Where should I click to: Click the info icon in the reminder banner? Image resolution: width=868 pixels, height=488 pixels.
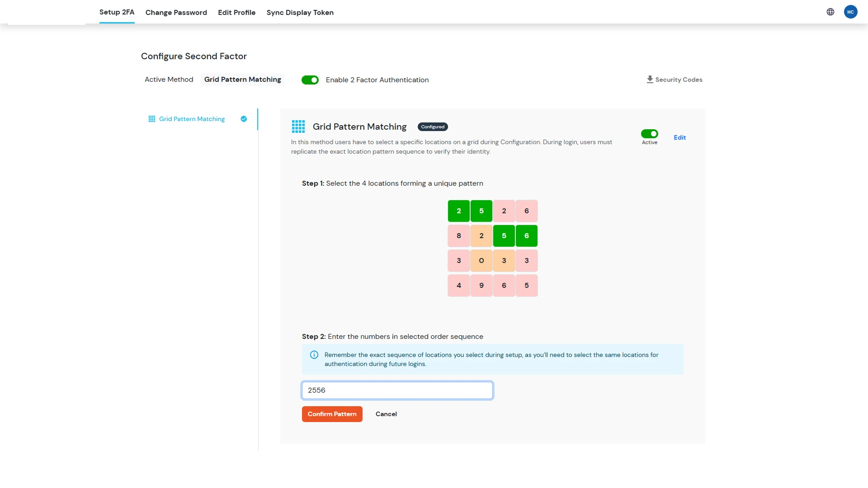[x=314, y=355]
